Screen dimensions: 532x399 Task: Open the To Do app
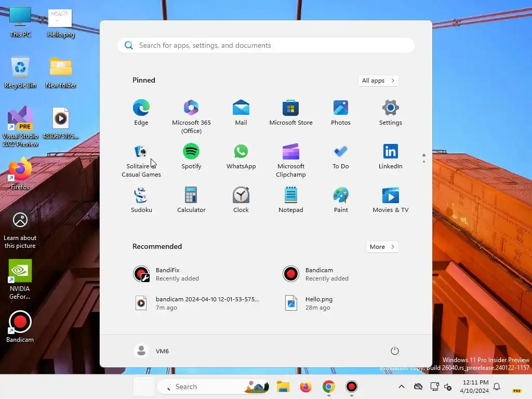coord(341,156)
